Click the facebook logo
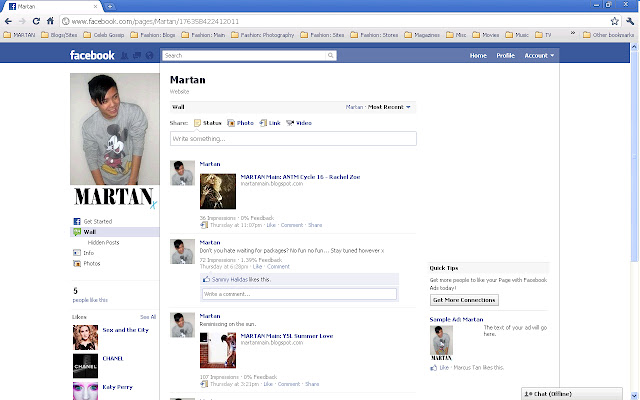The width and height of the screenshot is (640, 400). [x=92, y=55]
